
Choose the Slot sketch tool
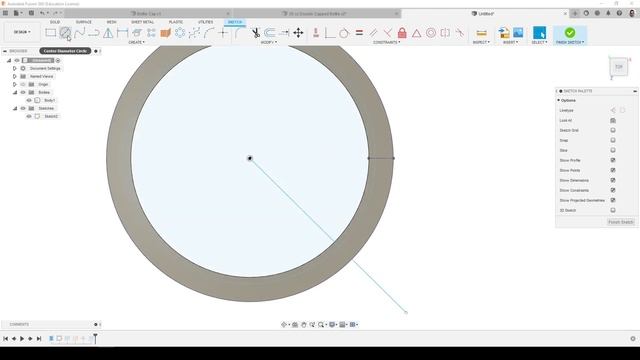[94, 33]
